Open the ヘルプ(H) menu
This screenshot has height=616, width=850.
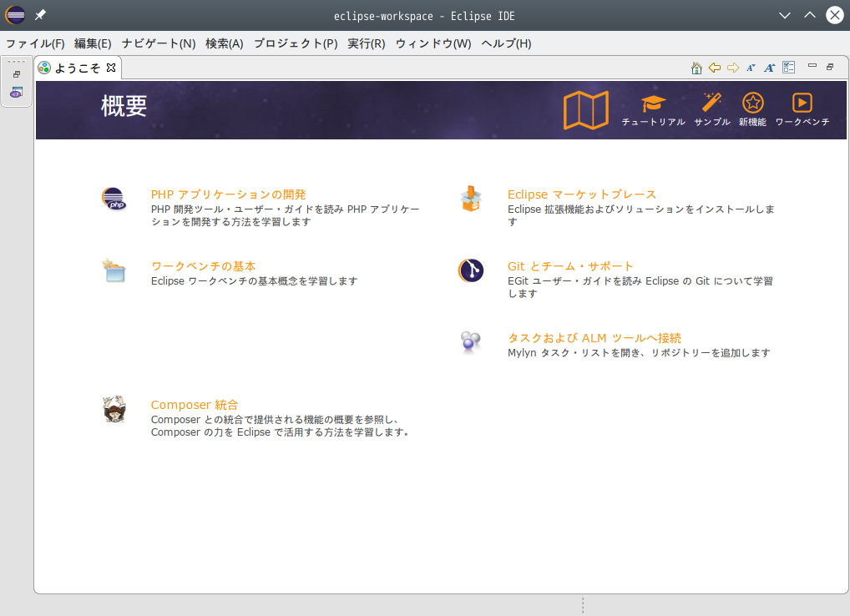506,43
